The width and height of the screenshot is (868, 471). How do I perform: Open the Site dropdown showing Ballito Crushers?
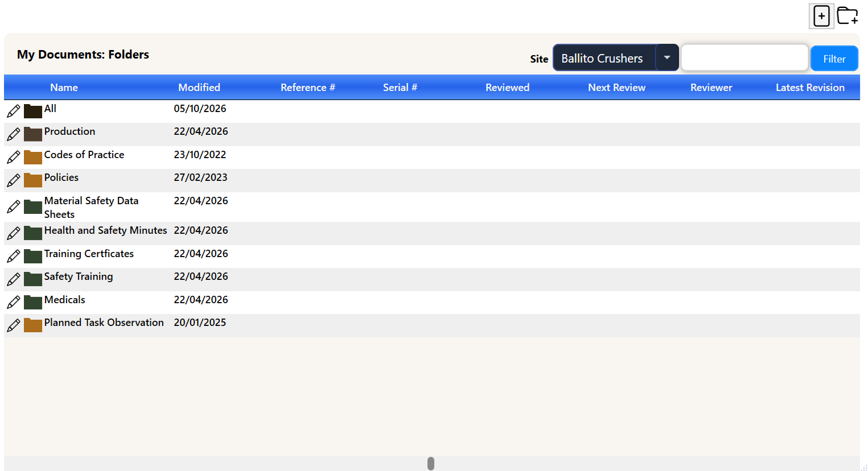click(x=616, y=57)
